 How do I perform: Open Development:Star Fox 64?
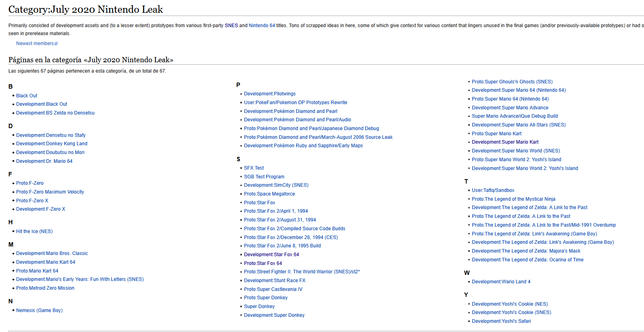point(271,255)
